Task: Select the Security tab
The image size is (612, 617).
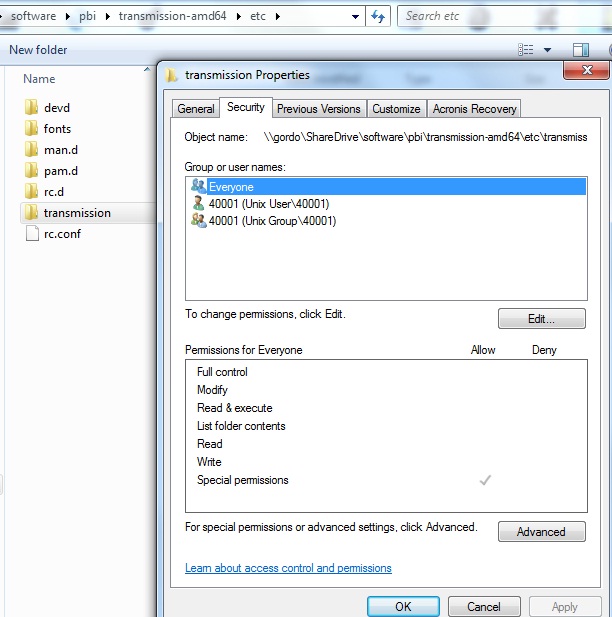Action: [x=246, y=107]
